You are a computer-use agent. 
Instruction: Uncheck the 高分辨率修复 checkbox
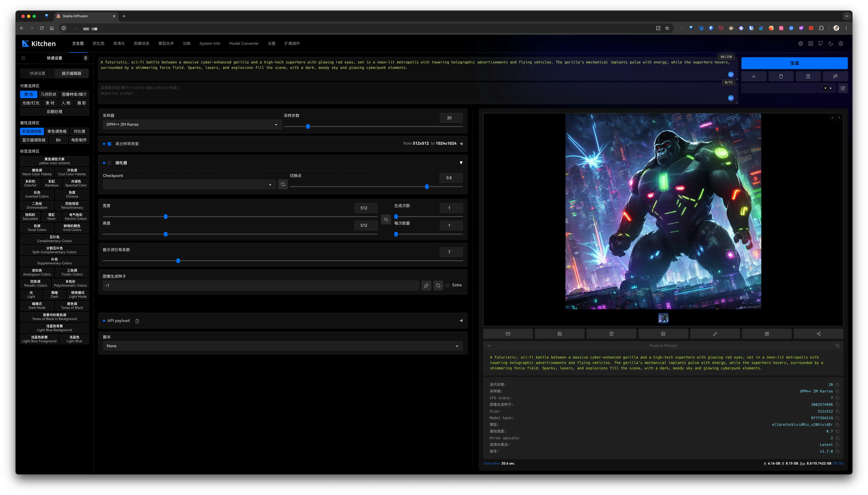pyautogui.click(x=109, y=144)
